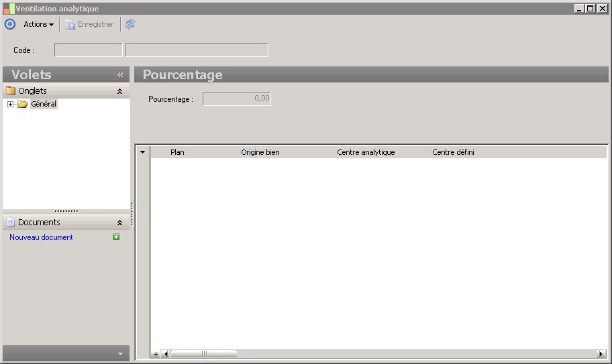Click the first Code input field
The width and height of the screenshot is (612, 364).
point(88,50)
